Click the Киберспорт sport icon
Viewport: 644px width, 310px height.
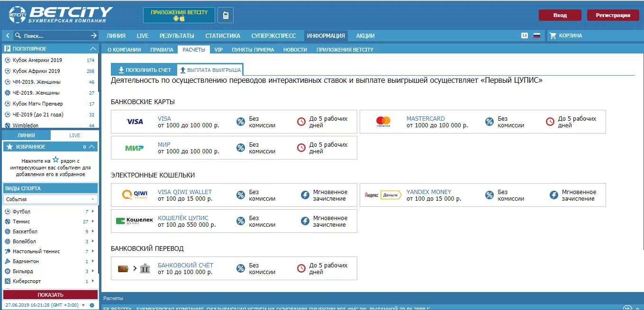tap(8, 281)
